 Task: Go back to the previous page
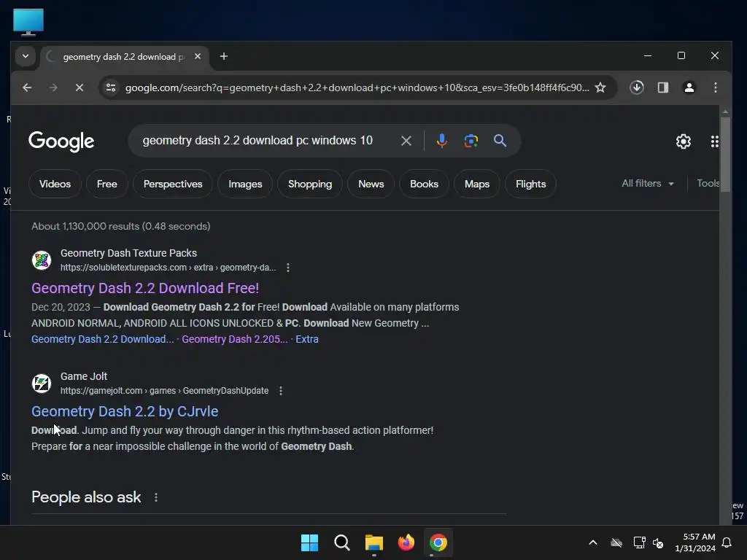27,87
